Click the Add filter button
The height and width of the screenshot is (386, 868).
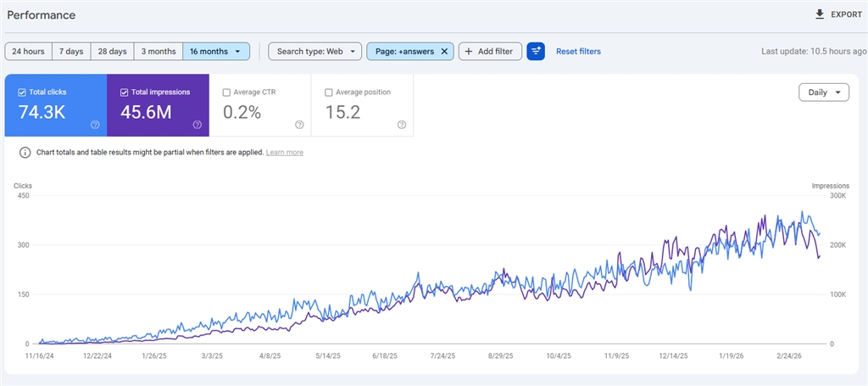pyautogui.click(x=490, y=52)
